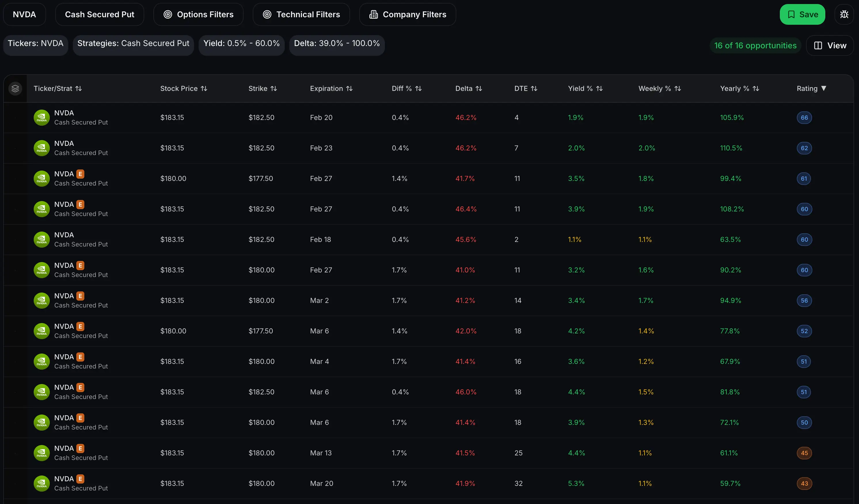This screenshot has width=859, height=504.
Task: Click Delta value 45.6%
Action: point(466,239)
